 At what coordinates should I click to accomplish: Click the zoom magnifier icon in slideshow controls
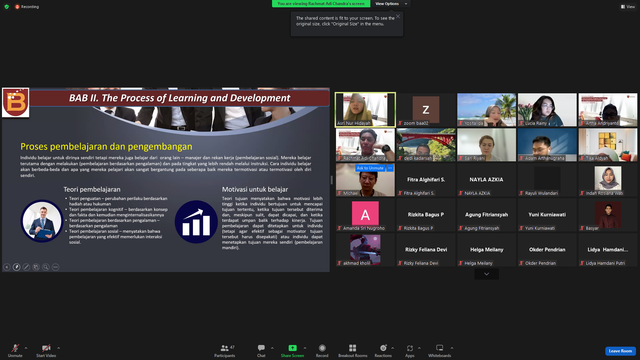click(x=46, y=267)
